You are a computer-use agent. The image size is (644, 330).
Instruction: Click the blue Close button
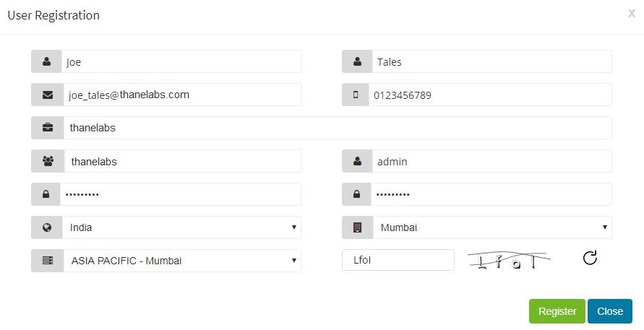click(610, 311)
